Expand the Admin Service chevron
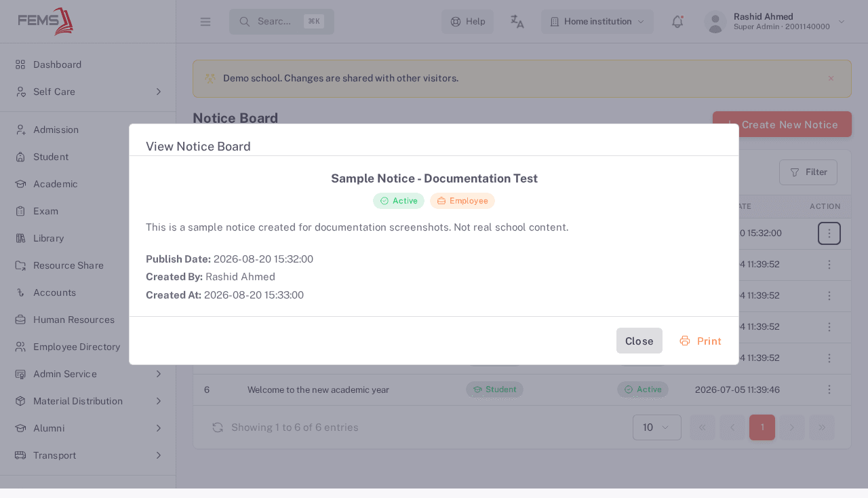 (x=159, y=374)
